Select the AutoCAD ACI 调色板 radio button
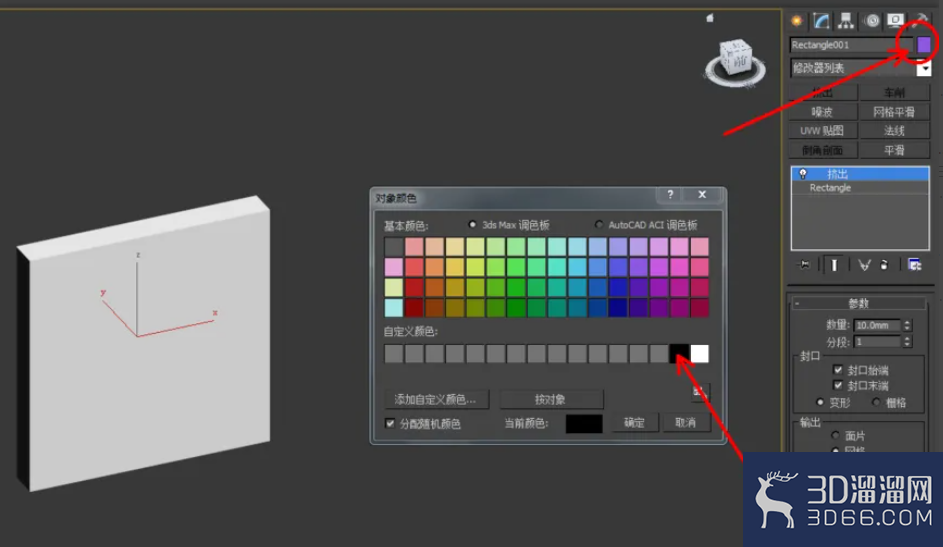 click(x=598, y=225)
